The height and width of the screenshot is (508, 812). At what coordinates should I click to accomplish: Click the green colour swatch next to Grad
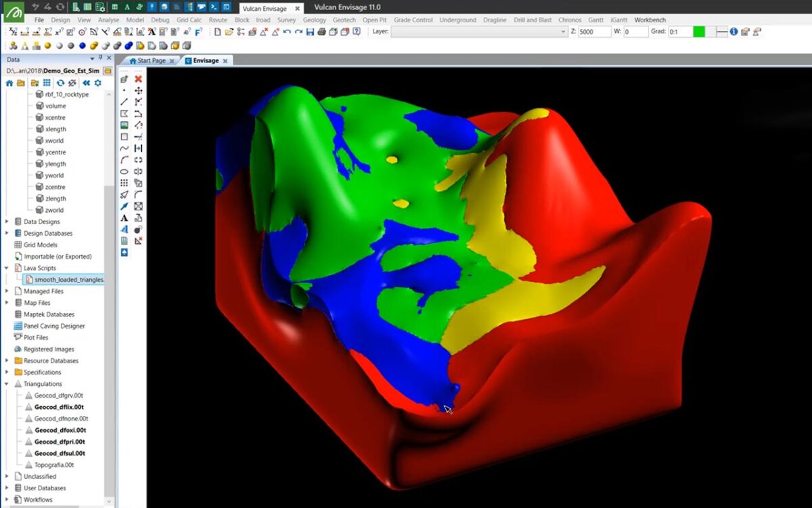click(699, 32)
